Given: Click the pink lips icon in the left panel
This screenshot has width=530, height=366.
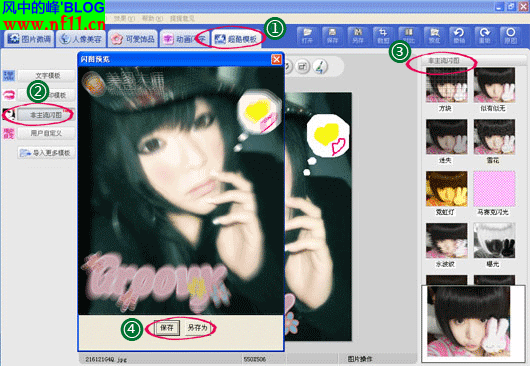Looking at the screenshot, I should tap(9, 95).
